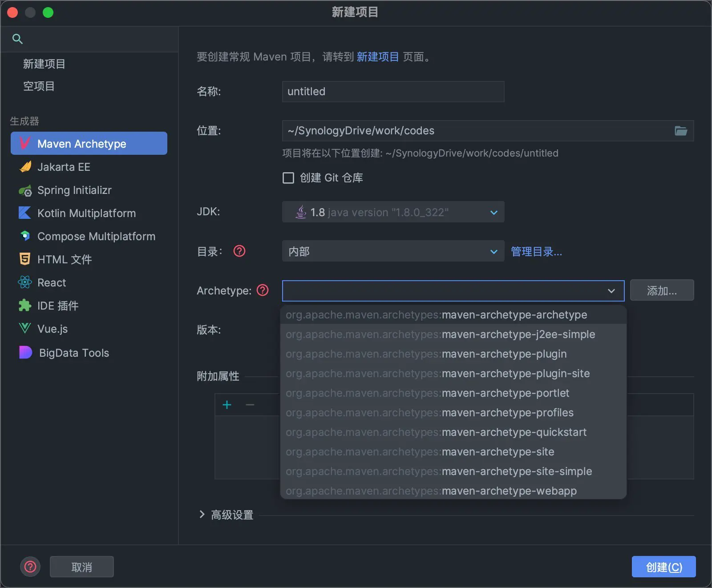Click the 创建(C) create button
The image size is (712, 588).
[x=663, y=567]
